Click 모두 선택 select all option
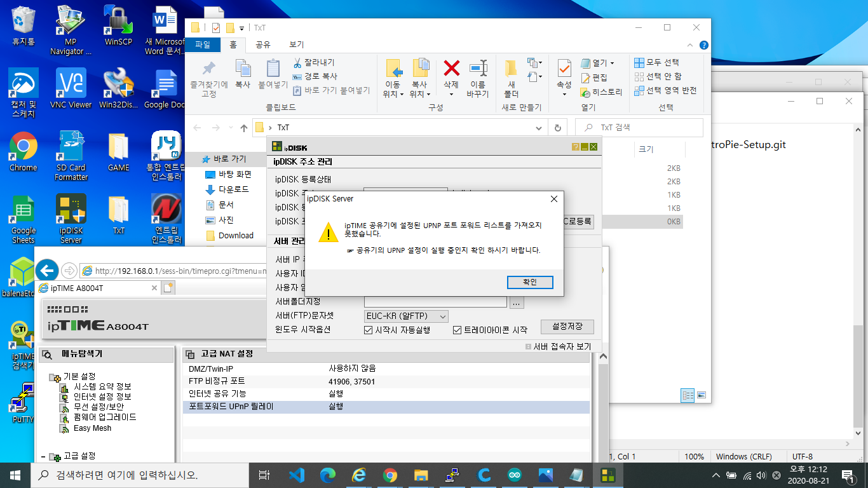 pyautogui.click(x=657, y=62)
